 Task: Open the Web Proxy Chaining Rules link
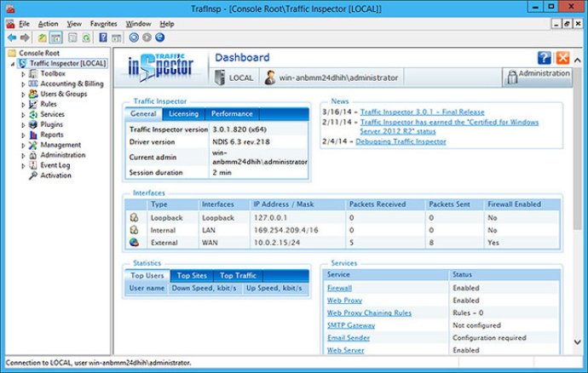369,313
